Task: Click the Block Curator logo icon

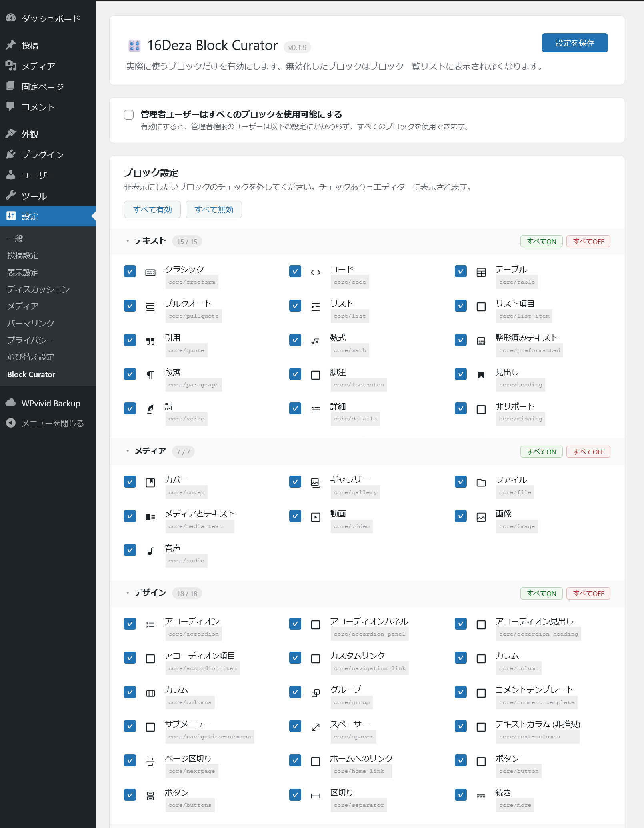Action: pos(134,46)
